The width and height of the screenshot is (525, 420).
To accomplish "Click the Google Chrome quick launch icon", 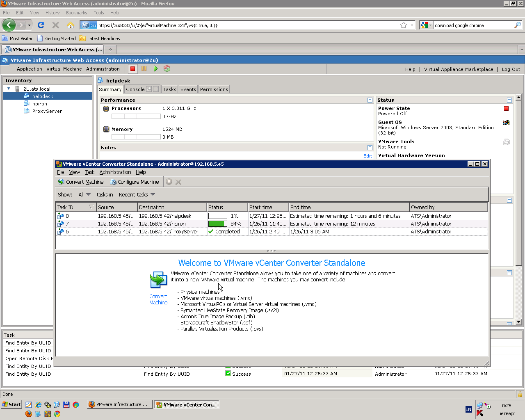I will point(57,414).
